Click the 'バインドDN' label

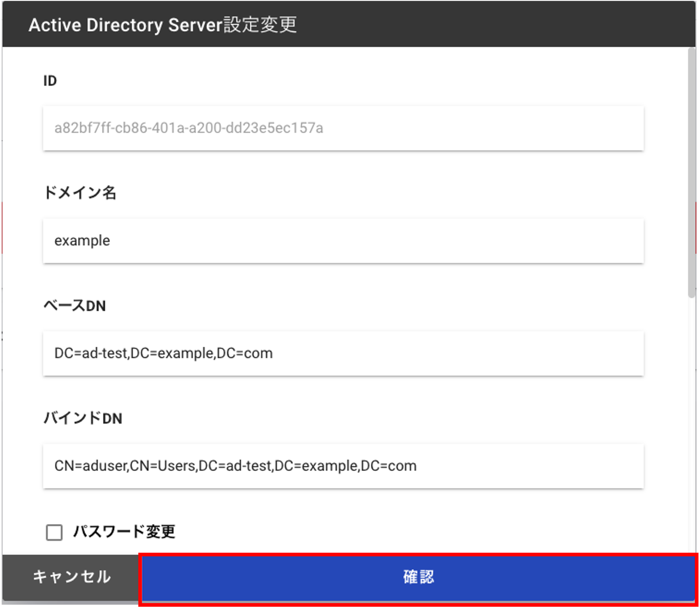[83, 418]
